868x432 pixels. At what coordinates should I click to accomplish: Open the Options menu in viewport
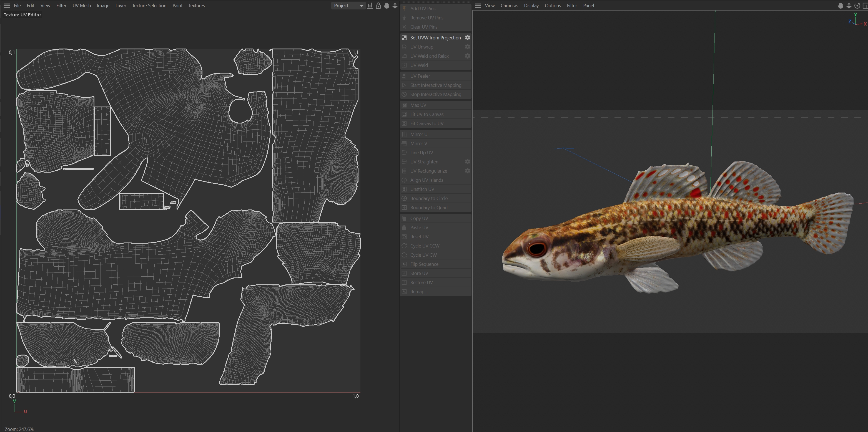pyautogui.click(x=553, y=6)
